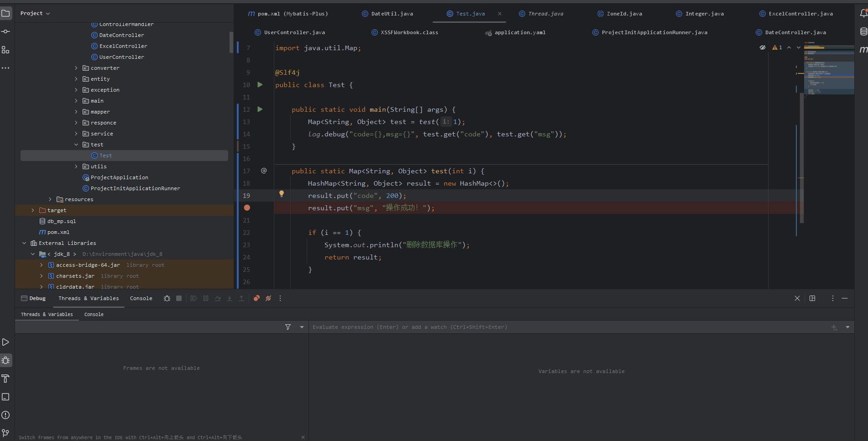Toggle Mute Breakpoints in debug toolbar
This screenshot has width=868, height=441.
268,298
